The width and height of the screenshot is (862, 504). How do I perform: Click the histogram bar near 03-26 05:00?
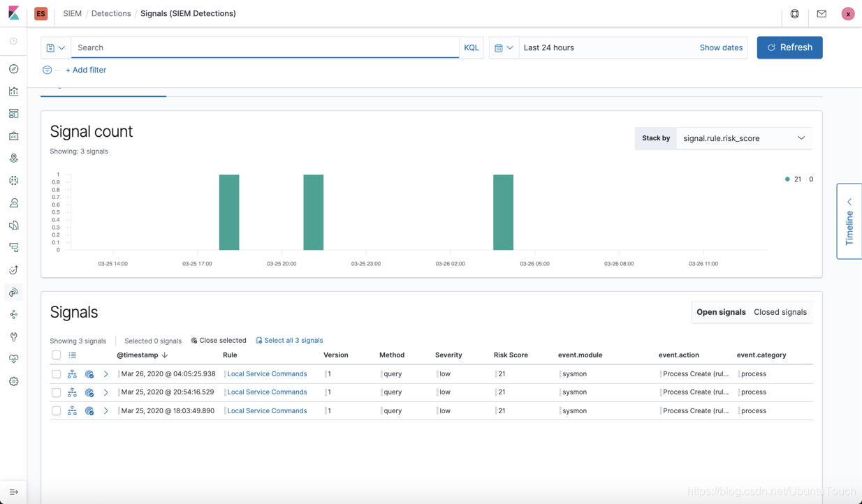(503, 212)
